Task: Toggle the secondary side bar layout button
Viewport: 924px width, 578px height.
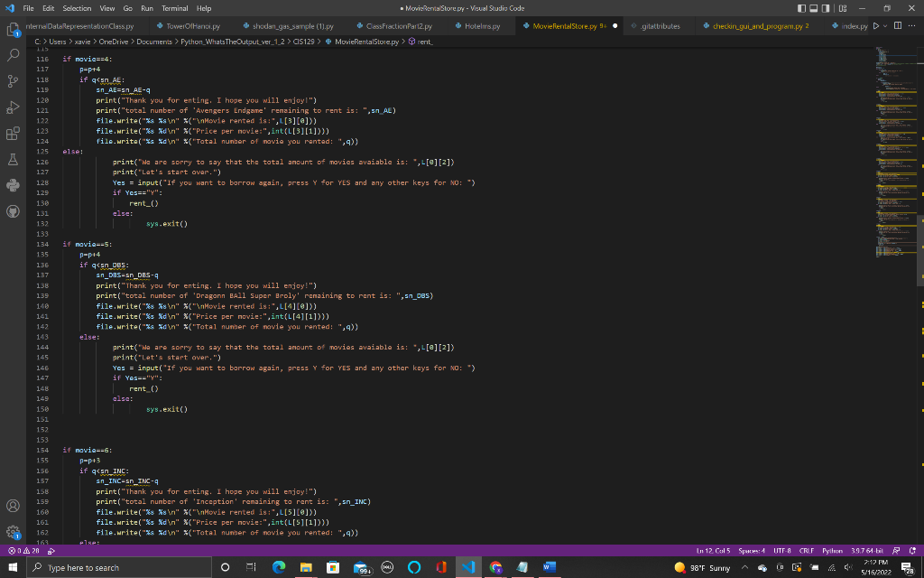Action: [x=826, y=8]
